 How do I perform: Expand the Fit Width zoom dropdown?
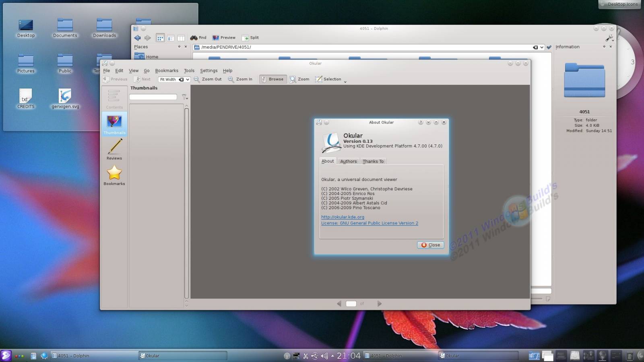[x=188, y=80]
